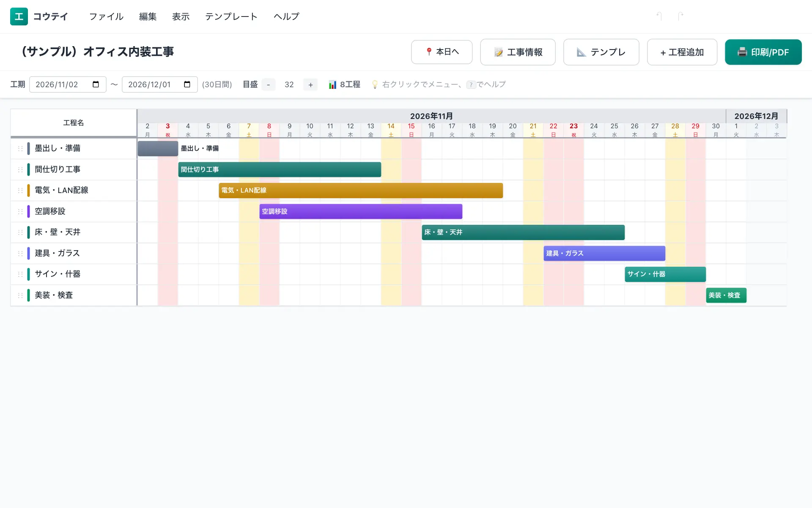Increase scale with plus button
The image size is (812, 508).
pyautogui.click(x=310, y=85)
